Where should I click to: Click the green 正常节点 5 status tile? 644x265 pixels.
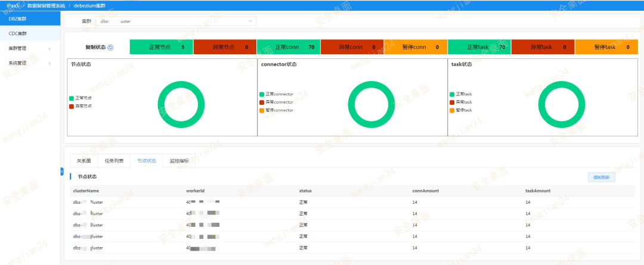click(162, 47)
